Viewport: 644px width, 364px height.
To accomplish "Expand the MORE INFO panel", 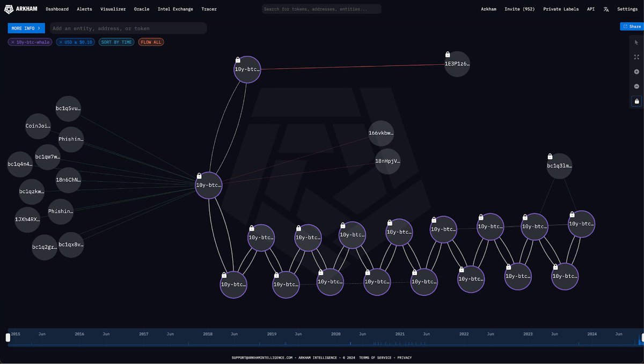I will [x=26, y=28].
